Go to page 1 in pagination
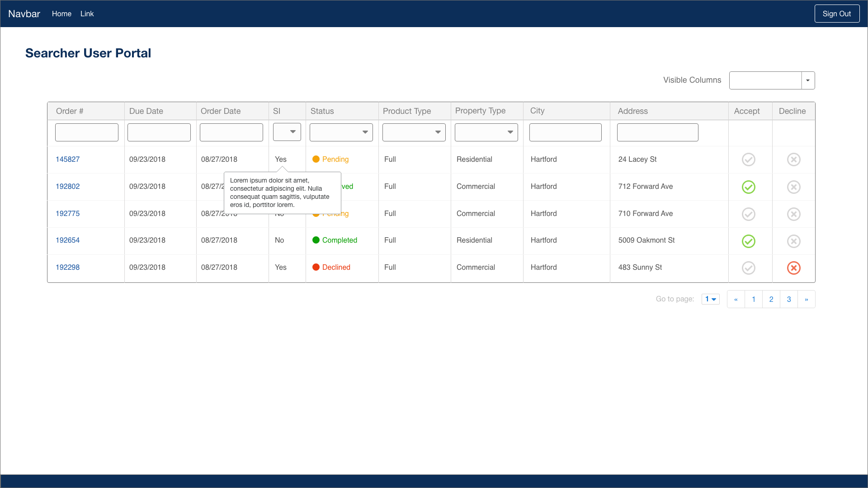The width and height of the screenshot is (868, 488). click(754, 299)
